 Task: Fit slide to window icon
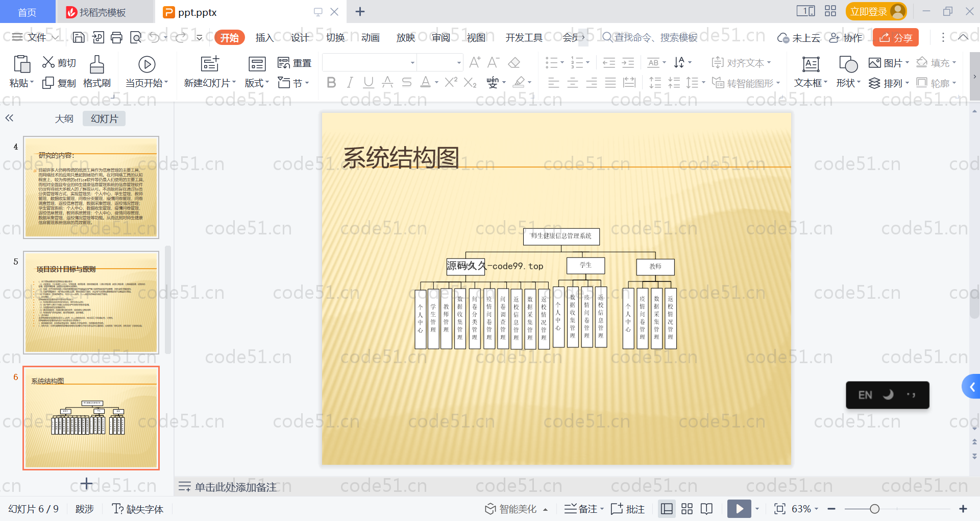click(779, 509)
